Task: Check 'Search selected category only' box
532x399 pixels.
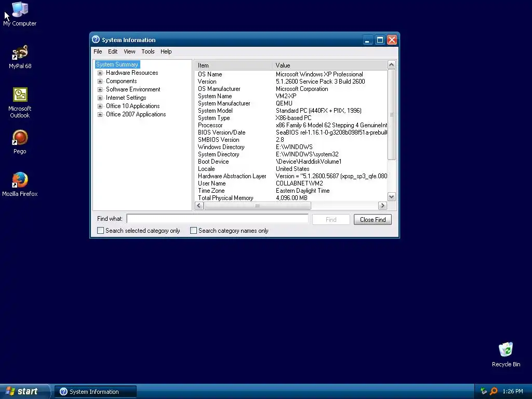Action: point(100,230)
